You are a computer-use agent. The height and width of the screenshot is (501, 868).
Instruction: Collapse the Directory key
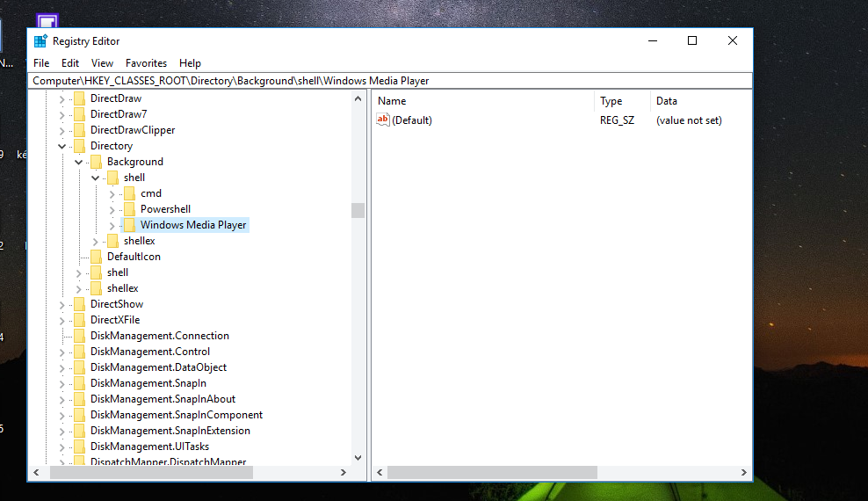point(62,146)
